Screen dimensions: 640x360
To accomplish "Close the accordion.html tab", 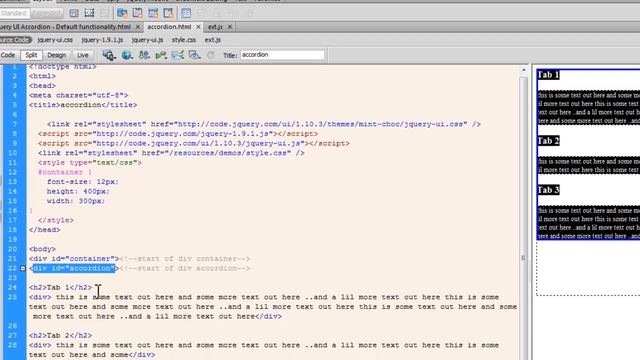I will click(x=198, y=27).
